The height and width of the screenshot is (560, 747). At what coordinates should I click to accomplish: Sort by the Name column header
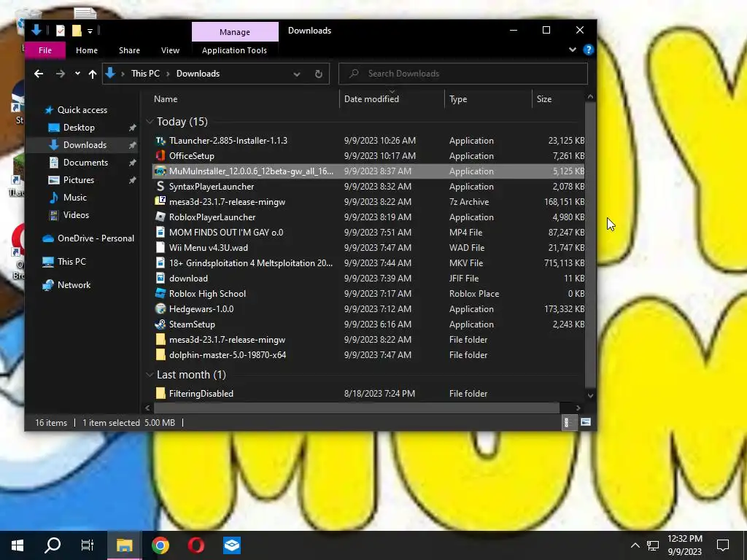coord(244,99)
